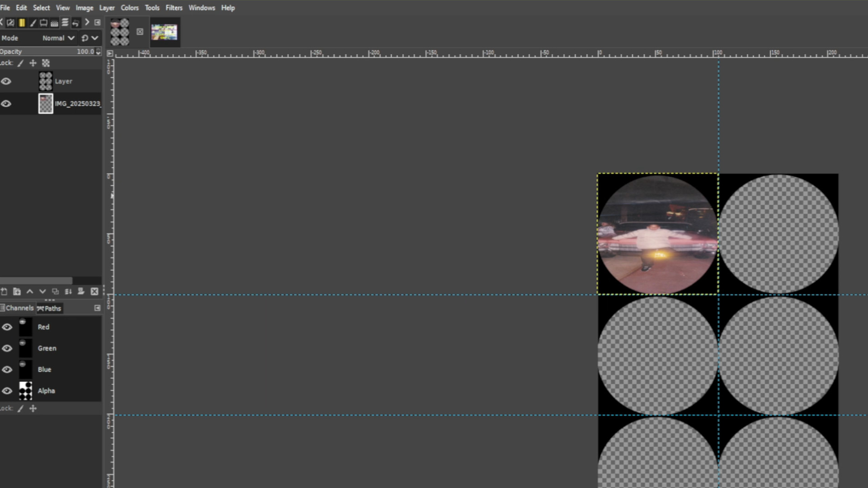
Task: Open the channels dock configure menu
Action: coord(97,308)
